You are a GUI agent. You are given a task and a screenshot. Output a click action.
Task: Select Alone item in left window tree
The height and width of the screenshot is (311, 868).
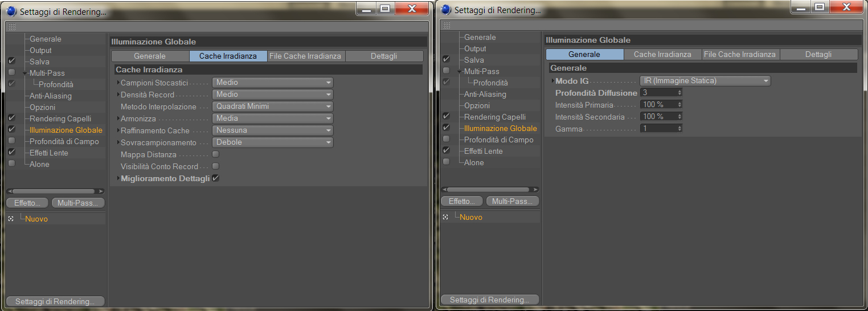point(39,164)
